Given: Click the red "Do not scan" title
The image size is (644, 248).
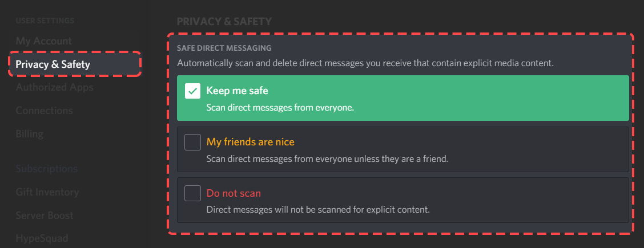Looking at the screenshot, I should point(234,193).
